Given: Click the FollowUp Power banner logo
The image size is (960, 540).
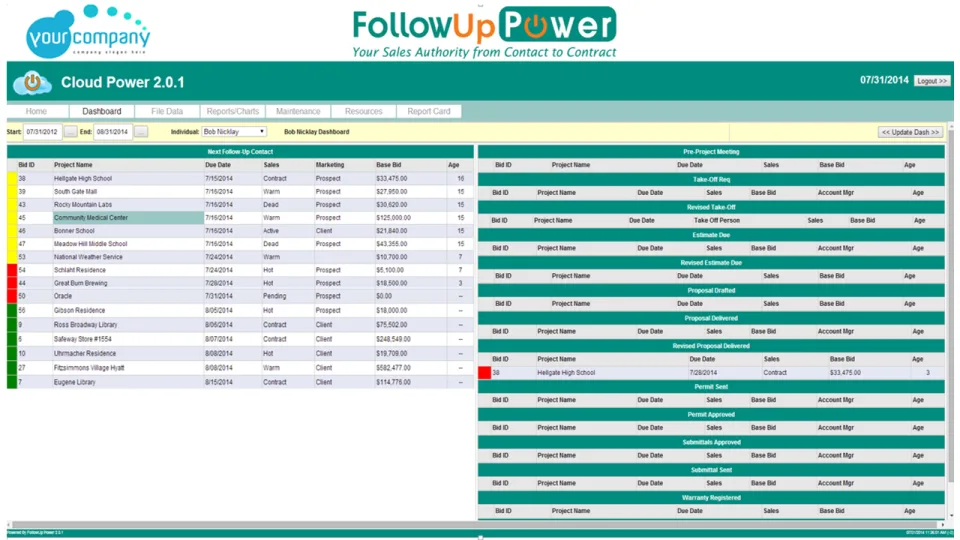Looking at the screenshot, I should click(x=484, y=32).
